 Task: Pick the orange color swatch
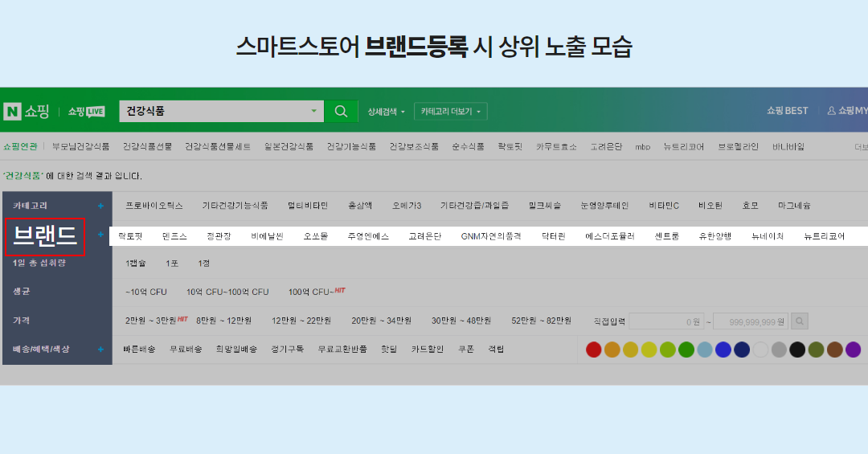coord(612,350)
